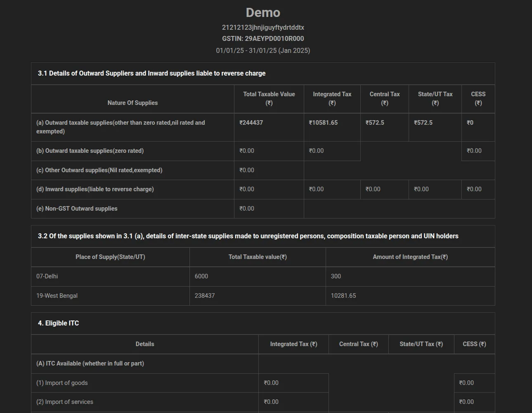Click the (2) Import of services row label

pyautogui.click(x=65, y=402)
